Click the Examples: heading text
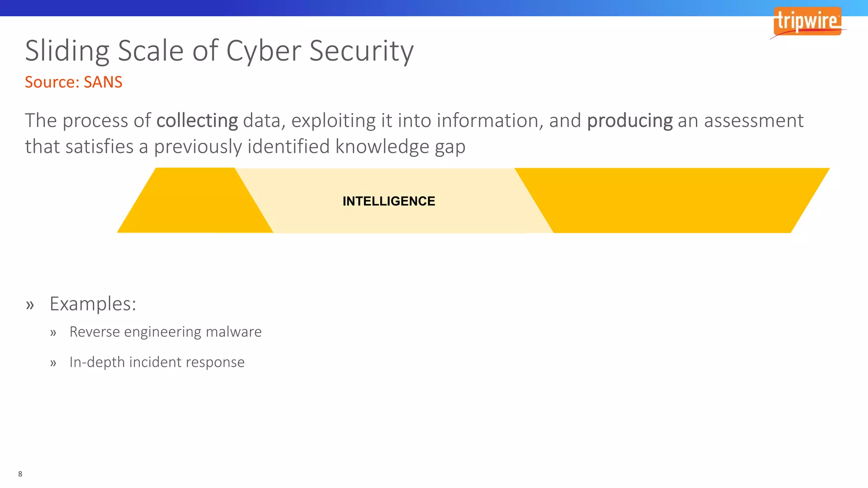 (93, 304)
